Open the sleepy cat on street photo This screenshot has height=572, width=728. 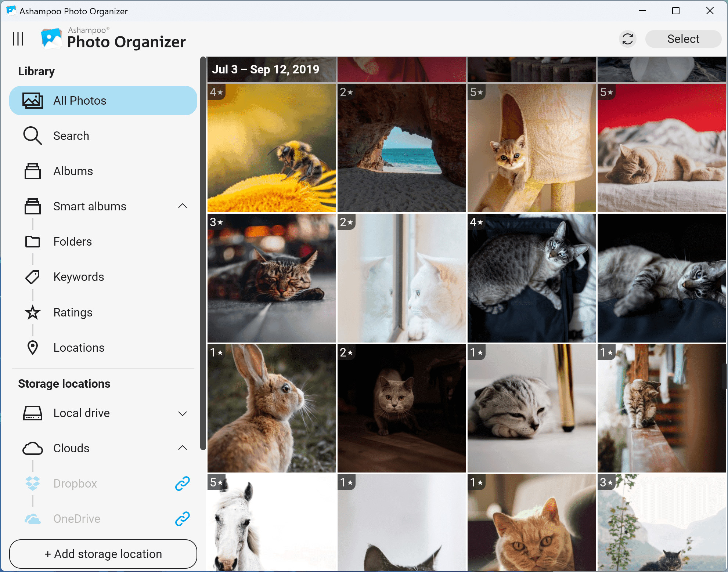[272, 278]
